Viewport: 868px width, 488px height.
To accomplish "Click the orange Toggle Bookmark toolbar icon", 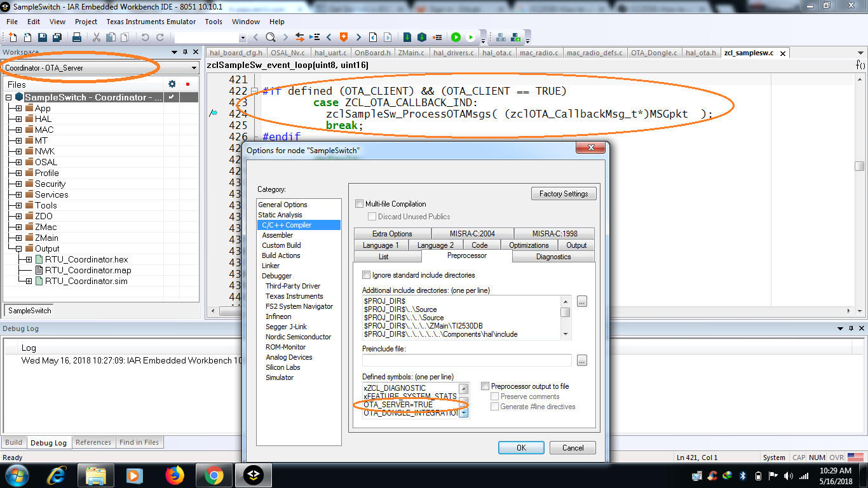I will pyautogui.click(x=344, y=37).
